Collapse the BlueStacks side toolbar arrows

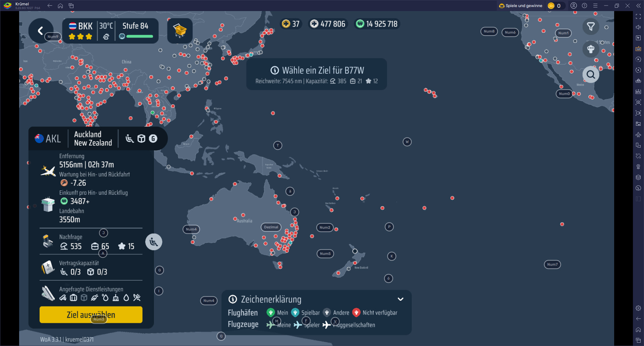click(x=638, y=6)
